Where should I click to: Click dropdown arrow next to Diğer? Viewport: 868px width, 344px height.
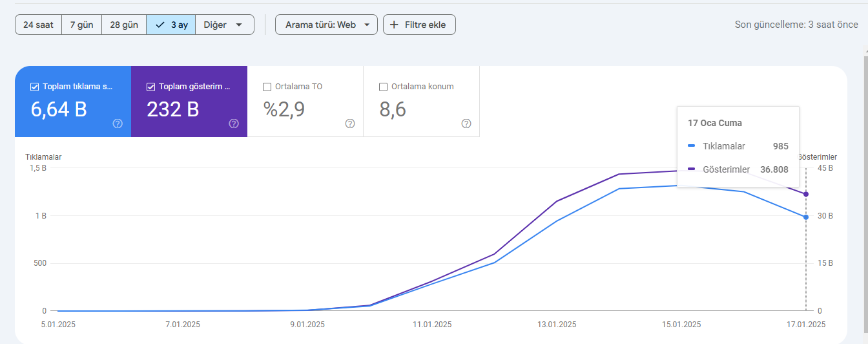(x=240, y=25)
